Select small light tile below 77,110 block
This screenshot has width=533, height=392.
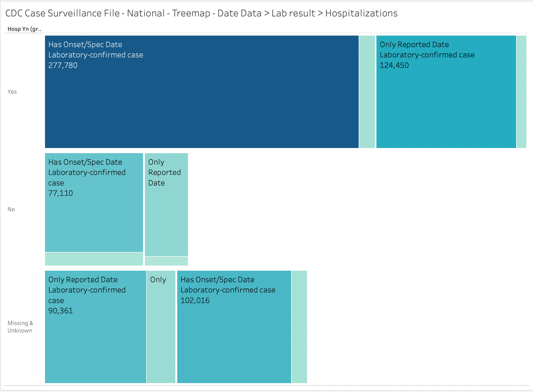[x=94, y=259]
